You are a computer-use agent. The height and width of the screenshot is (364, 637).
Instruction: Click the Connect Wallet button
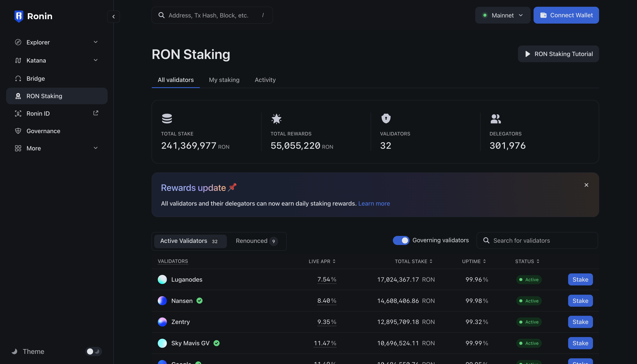[x=566, y=15]
